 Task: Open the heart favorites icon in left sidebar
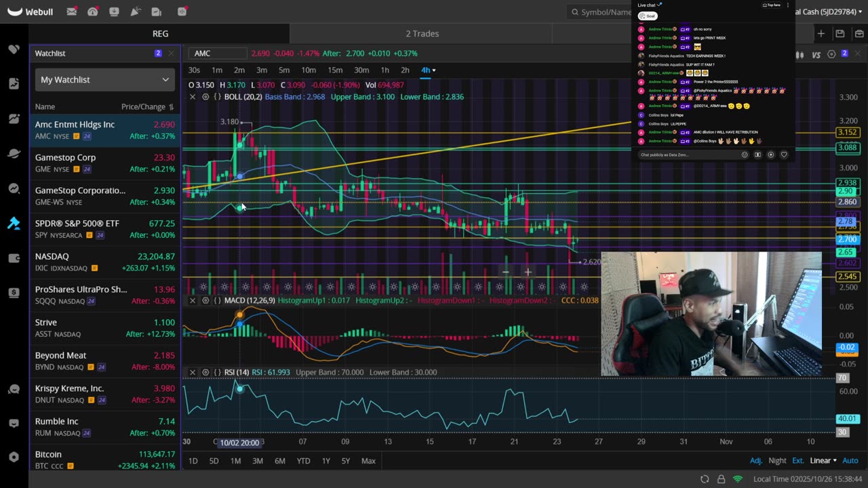(14, 49)
